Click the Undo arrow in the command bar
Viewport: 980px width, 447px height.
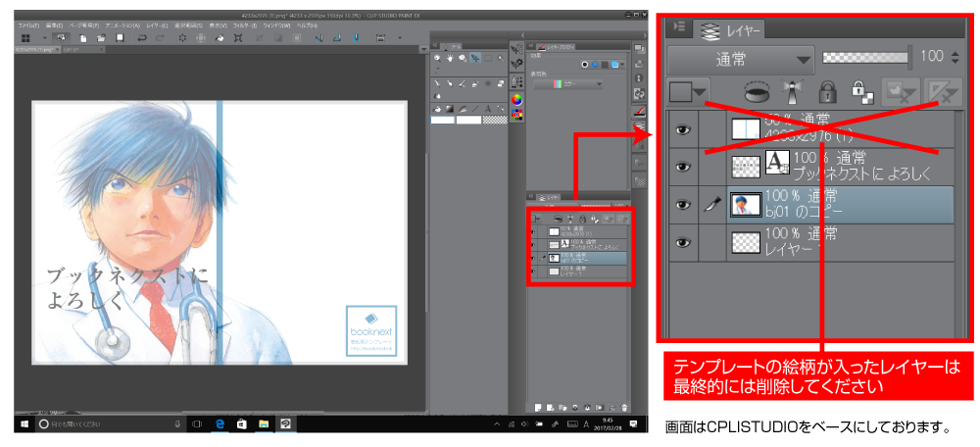[142, 38]
